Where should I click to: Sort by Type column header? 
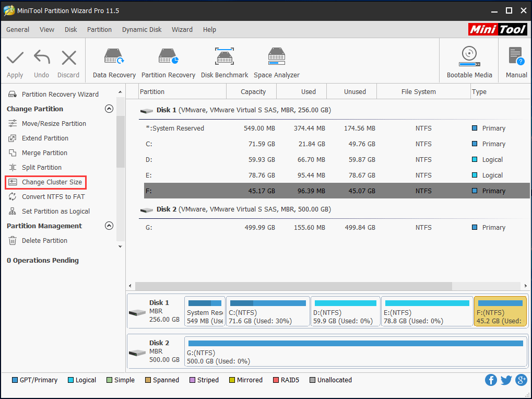(501, 91)
